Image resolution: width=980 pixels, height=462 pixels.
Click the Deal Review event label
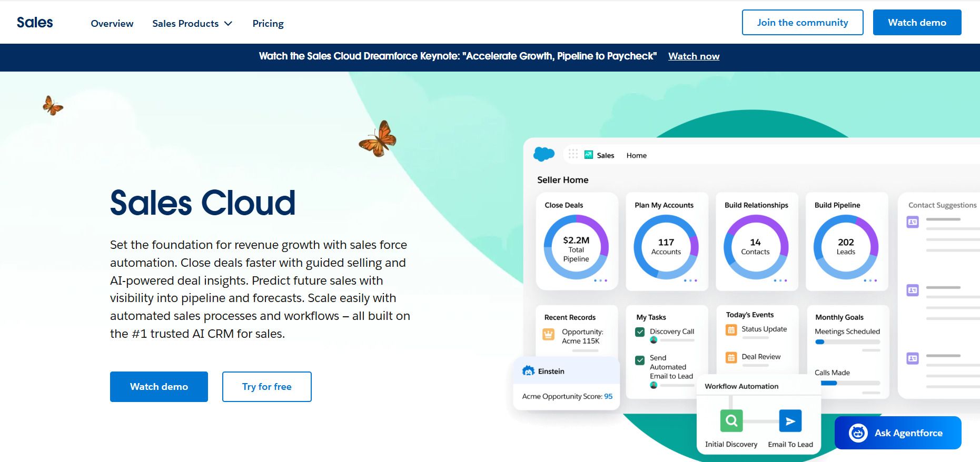tap(761, 357)
